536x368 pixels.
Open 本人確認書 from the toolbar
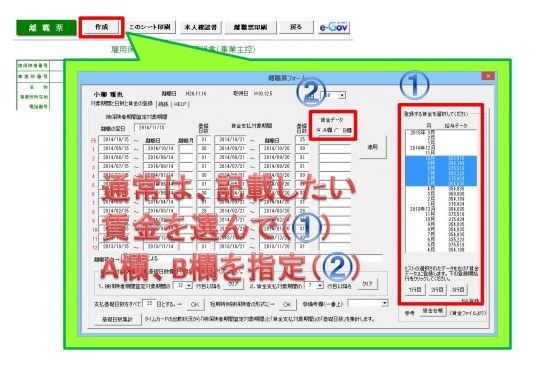pyautogui.click(x=200, y=27)
